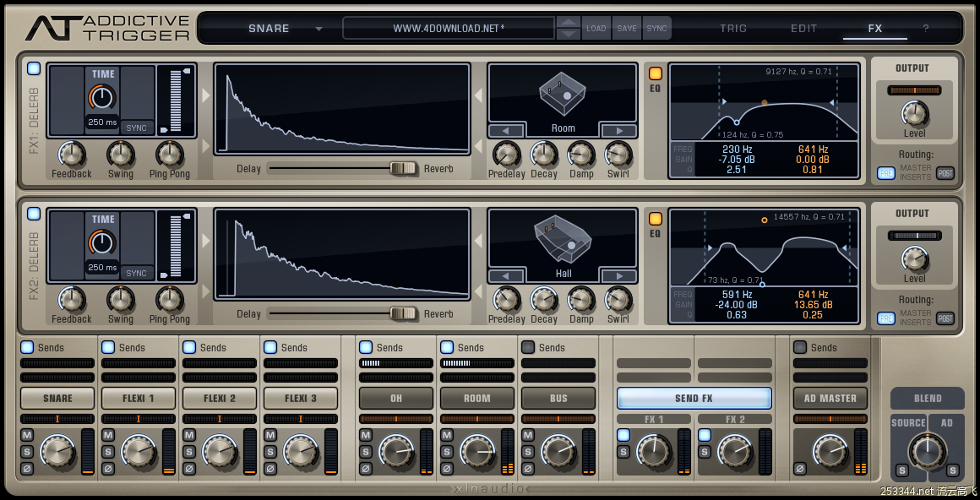Click the BUS channel volume knob
The image size is (980, 500).
558,451
